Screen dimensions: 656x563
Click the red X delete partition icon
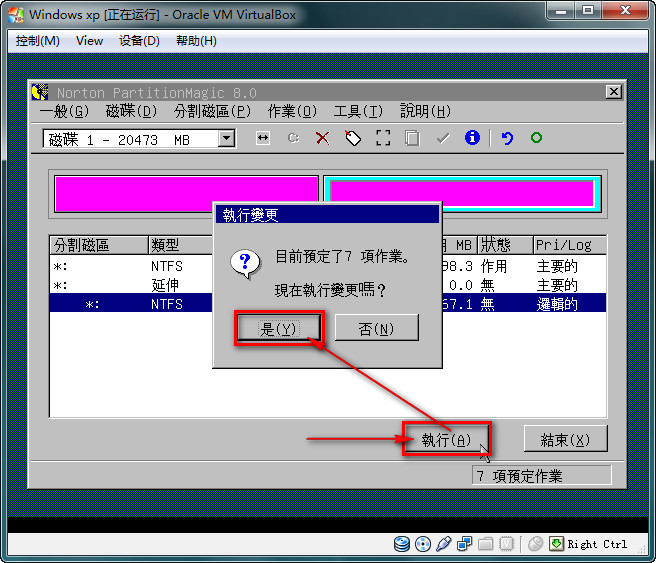click(323, 138)
